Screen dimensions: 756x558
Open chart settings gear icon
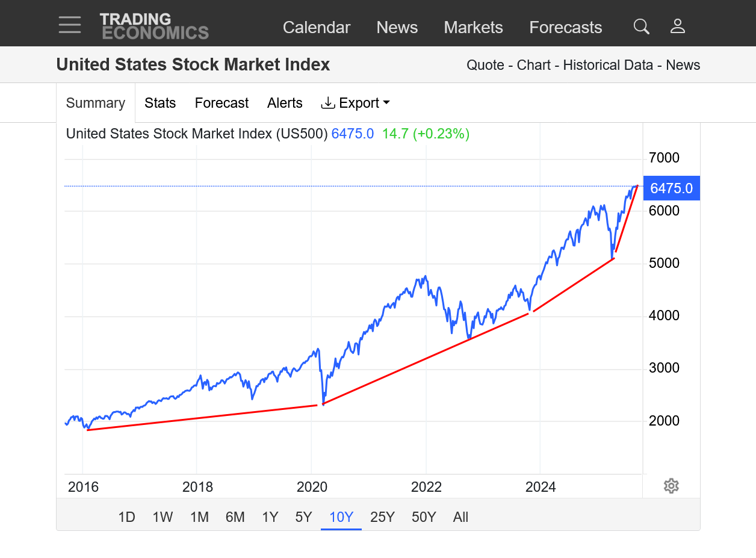click(x=671, y=486)
